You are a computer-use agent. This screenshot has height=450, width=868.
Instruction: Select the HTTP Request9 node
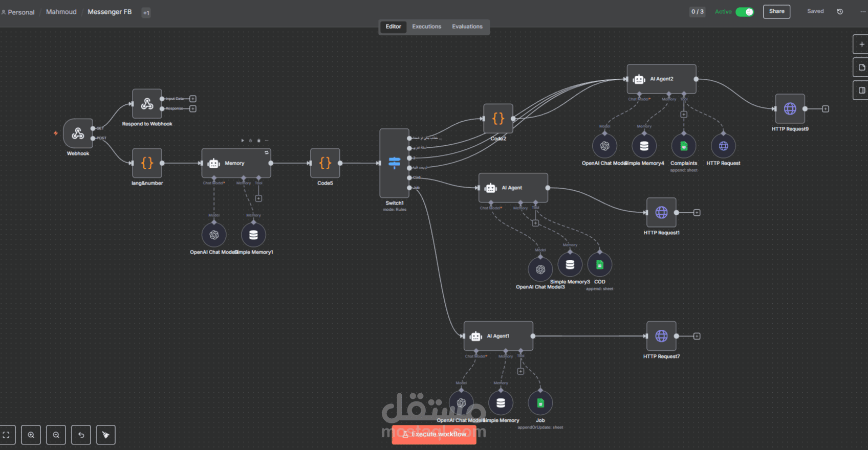790,109
